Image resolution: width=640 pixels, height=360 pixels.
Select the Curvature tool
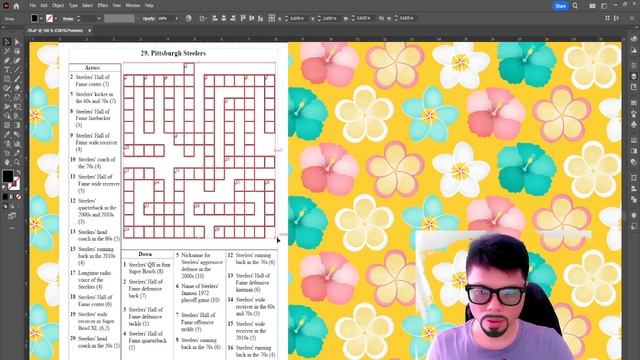pos(17,60)
